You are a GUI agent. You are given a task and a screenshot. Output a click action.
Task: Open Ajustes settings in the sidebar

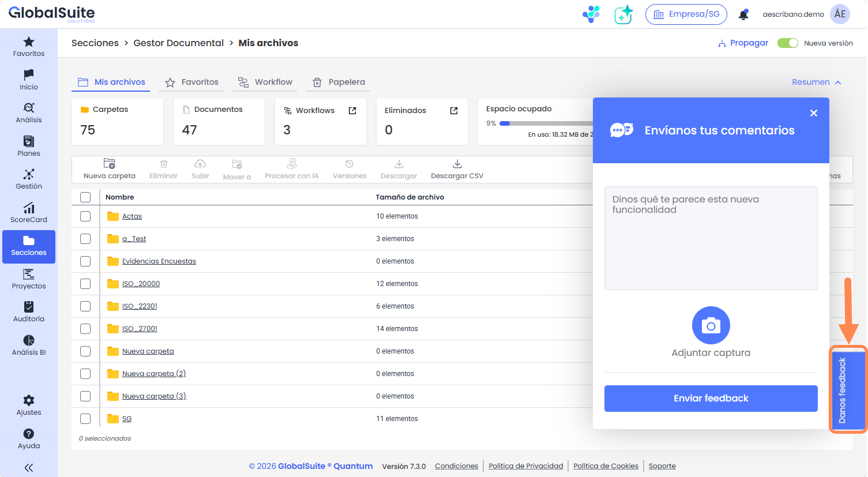(29, 405)
